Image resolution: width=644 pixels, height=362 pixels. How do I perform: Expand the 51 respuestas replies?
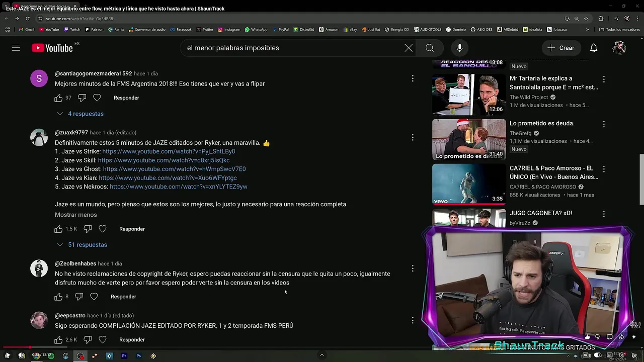(83, 245)
